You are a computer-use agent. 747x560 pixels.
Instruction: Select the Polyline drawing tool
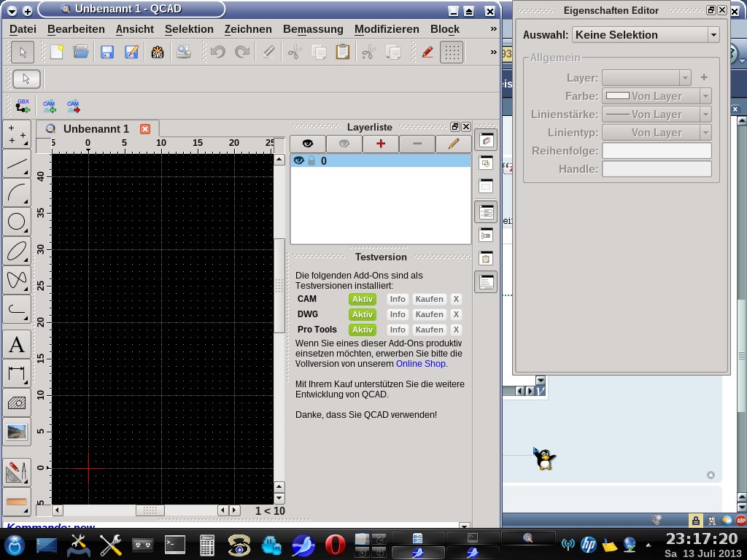pyautogui.click(x=17, y=308)
